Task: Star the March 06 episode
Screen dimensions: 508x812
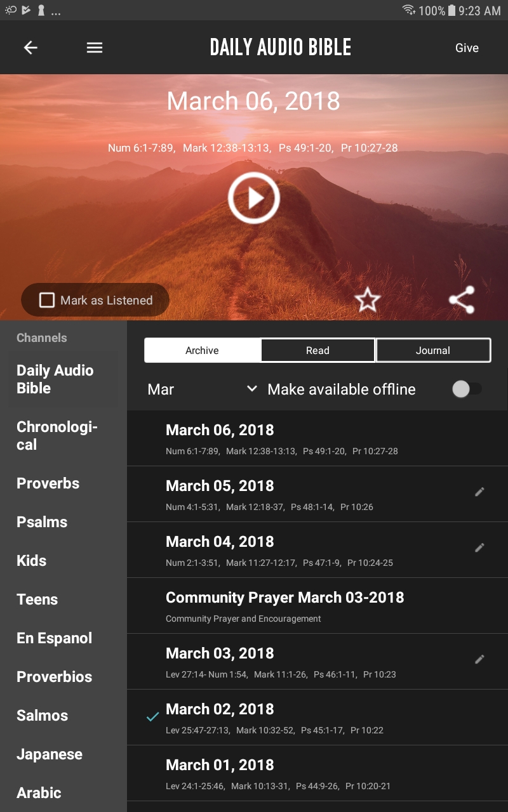Action: tap(368, 300)
